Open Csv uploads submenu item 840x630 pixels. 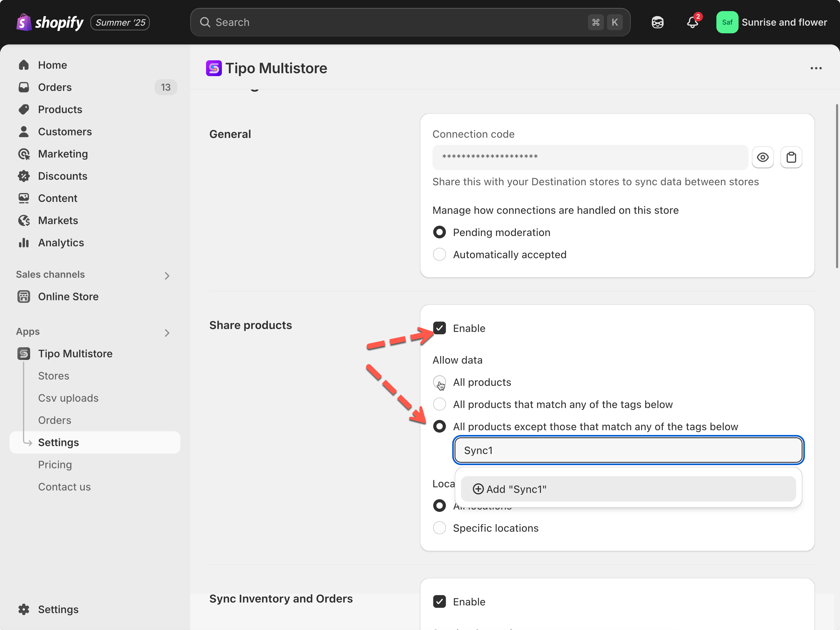click(x=68, y=398)
